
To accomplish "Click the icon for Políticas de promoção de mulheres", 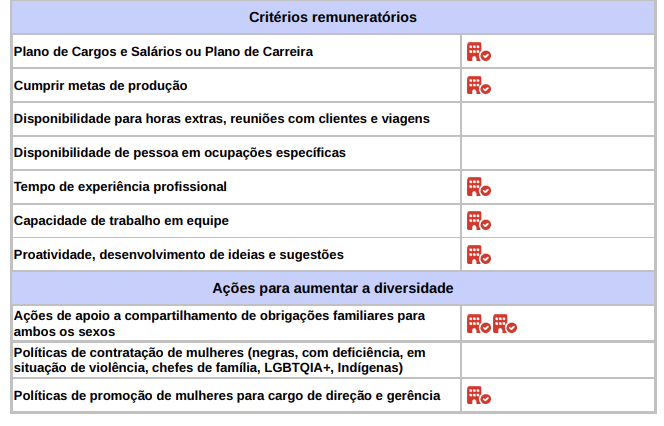I will [478, 396].
